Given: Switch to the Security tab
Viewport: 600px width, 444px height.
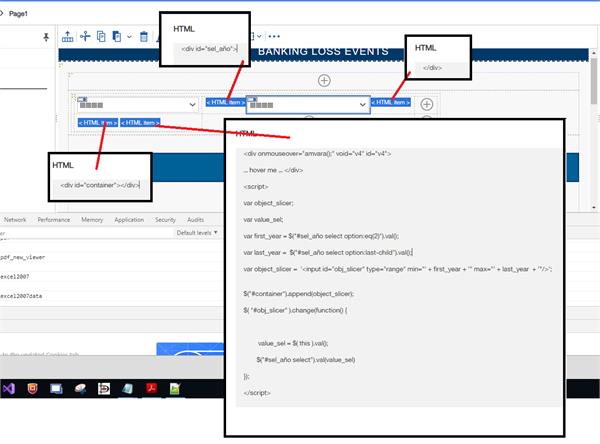Looking at the screenshot, I should click(x=165, y=220).
